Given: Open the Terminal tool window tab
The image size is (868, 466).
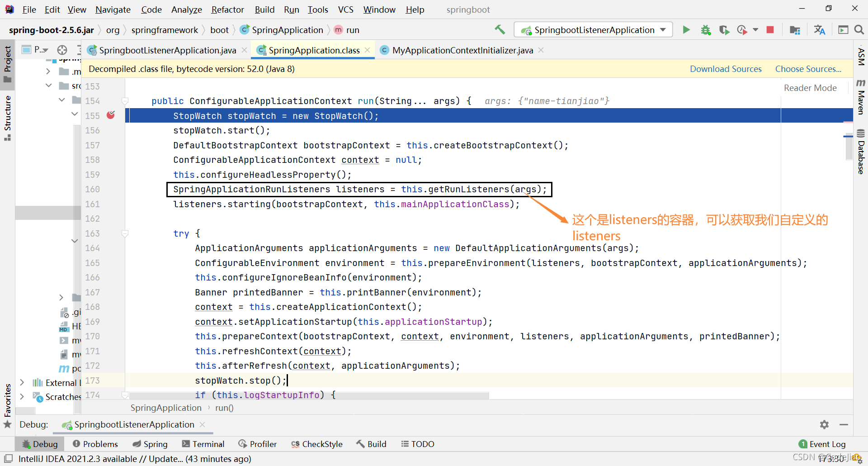Looking at the screenshot, I should [x=203, y=444].
